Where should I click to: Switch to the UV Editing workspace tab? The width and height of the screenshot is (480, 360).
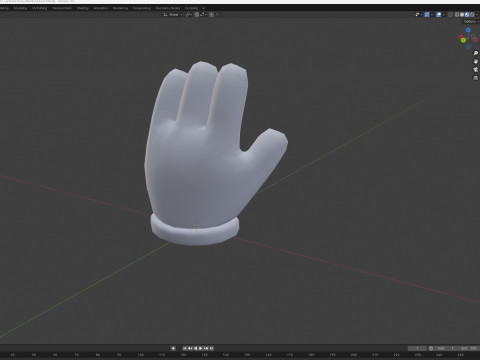pyautogui.click(x=40, y=8)
